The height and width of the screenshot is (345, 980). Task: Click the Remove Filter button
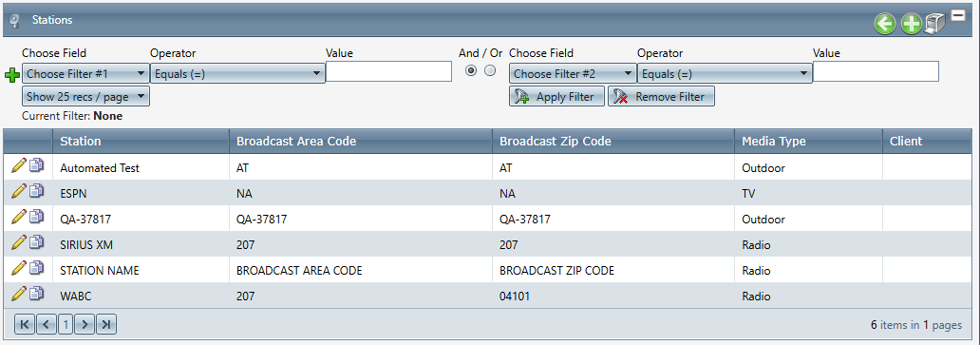pyautogui.click(x=661, y=96)
